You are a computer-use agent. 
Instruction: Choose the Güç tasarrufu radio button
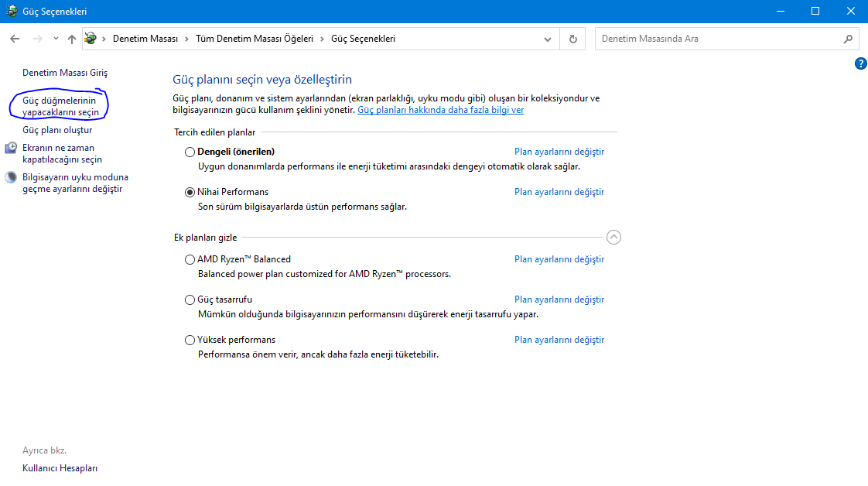coord(190,299)
